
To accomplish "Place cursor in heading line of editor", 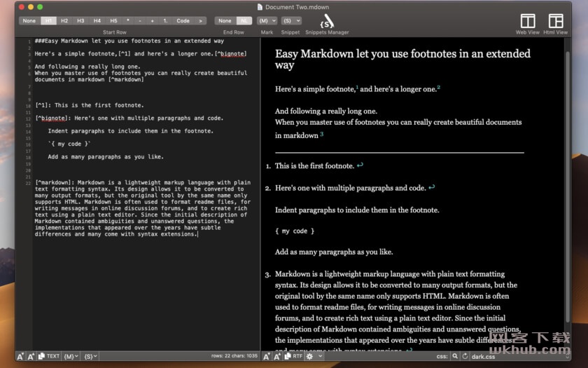I will coord(129,41).
